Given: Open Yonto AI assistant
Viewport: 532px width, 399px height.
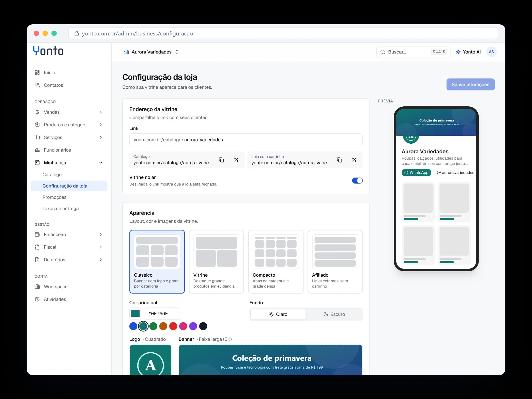Looking at the screenshot, I should pyautogui.click(x=468, y=52).
